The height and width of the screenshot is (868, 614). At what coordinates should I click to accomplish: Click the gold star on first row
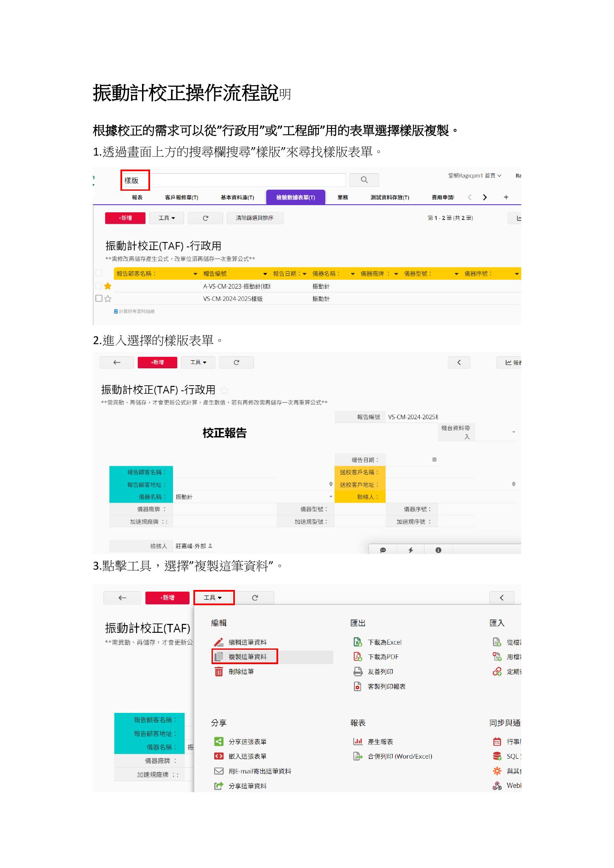click(x=108, y=286)
